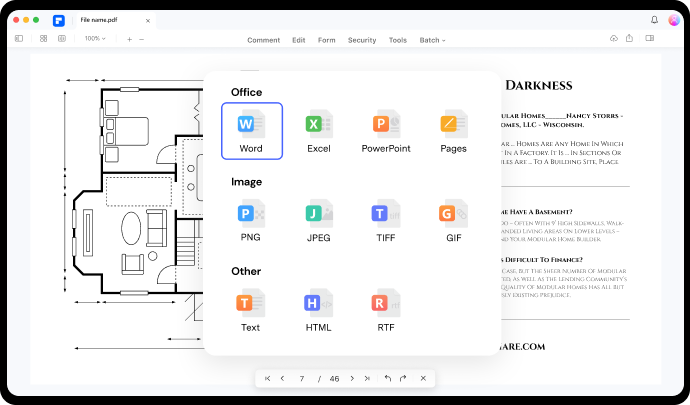
Task: Choose HTML export format
Action: 319,310
